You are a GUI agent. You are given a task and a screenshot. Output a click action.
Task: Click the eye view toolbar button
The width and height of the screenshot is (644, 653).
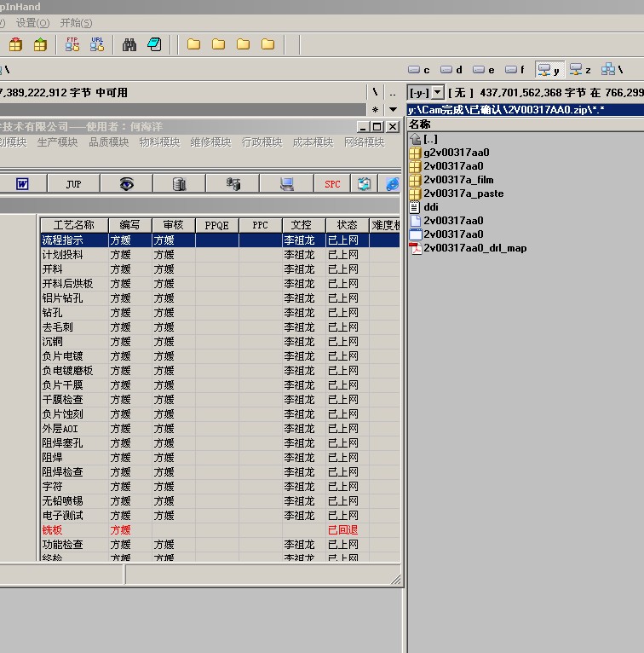(126, 183)
